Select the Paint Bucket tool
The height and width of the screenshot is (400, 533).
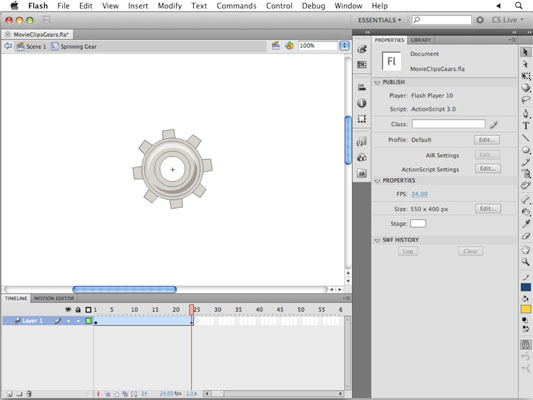pyautogui.click(x=526, y=212)
